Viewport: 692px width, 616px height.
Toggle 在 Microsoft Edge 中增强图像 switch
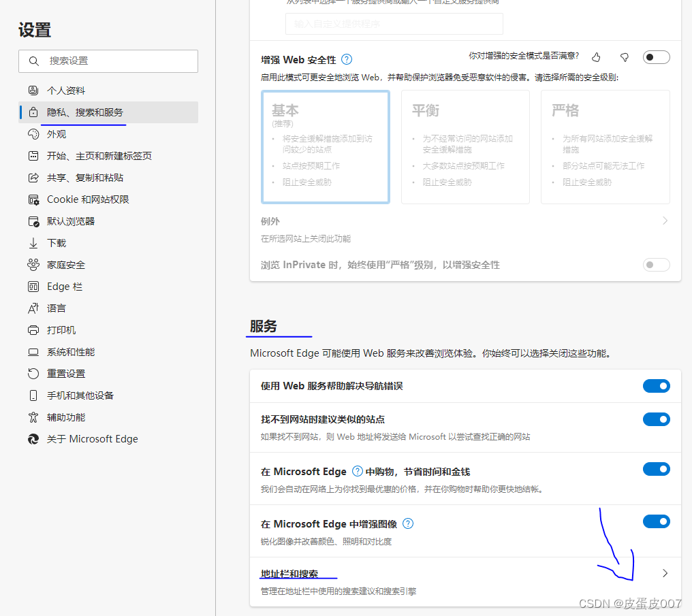click(657, 521)
